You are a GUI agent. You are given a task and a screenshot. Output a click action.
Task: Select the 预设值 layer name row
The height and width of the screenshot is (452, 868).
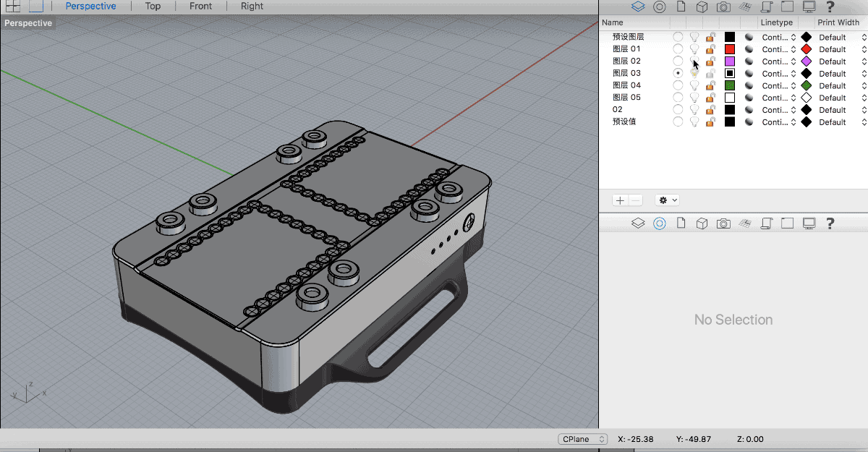pos(624,122)
